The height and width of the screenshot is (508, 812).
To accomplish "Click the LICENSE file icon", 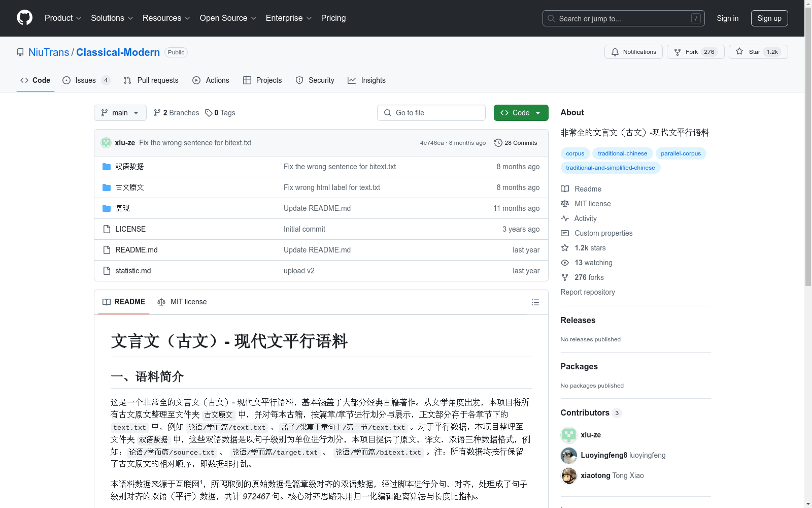I will [x=107, y=229].
